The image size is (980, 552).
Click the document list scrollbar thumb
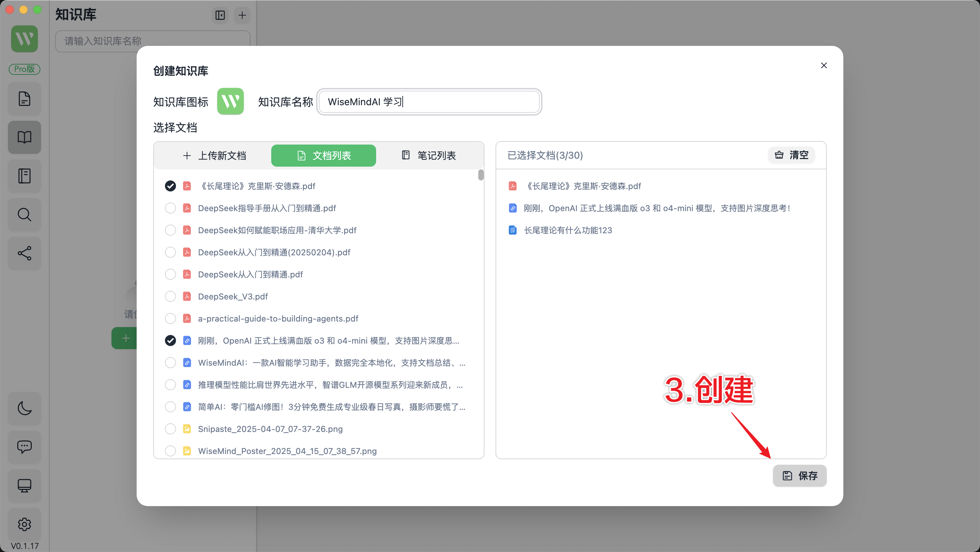(481, 175)
